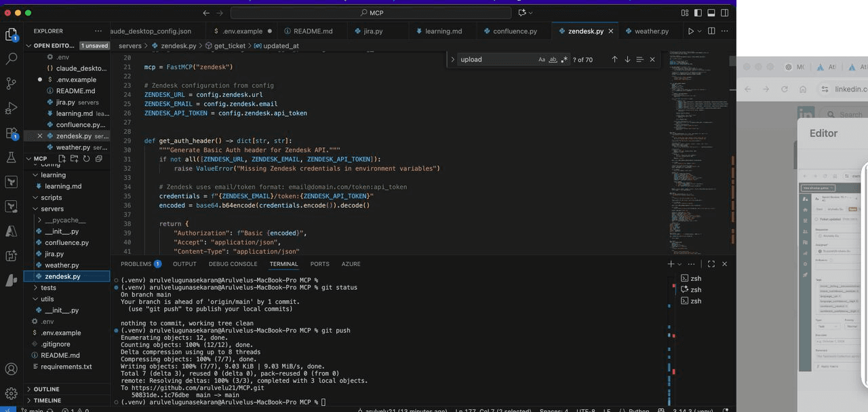
Task: Open the Copilot chat icon in title bar
Action: [x=522, y=13]
